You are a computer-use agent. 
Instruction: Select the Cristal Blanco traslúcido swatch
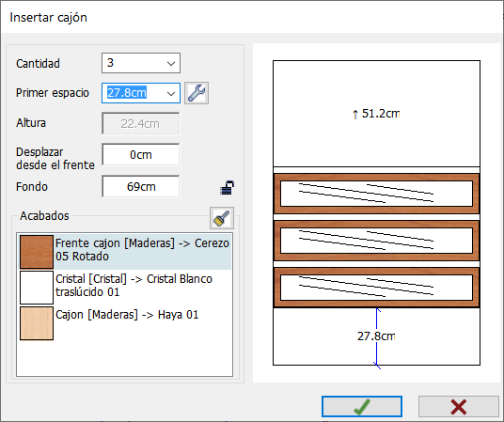pos(37,288)
